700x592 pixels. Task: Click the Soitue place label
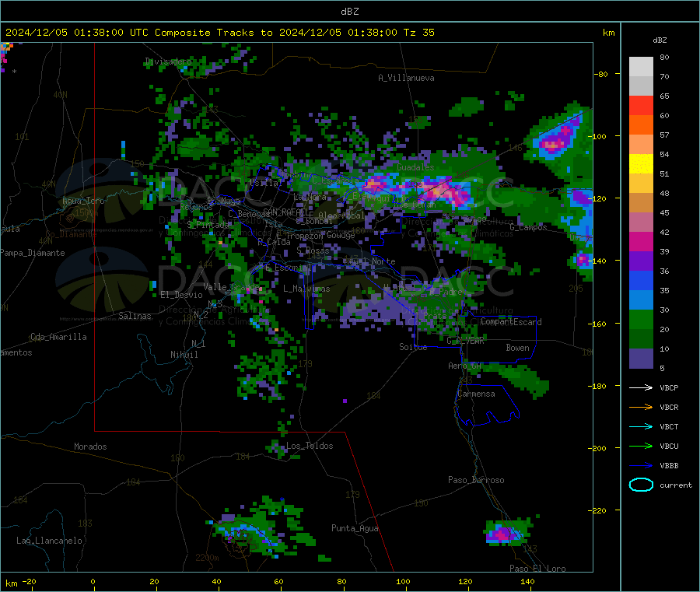point(413,347)
